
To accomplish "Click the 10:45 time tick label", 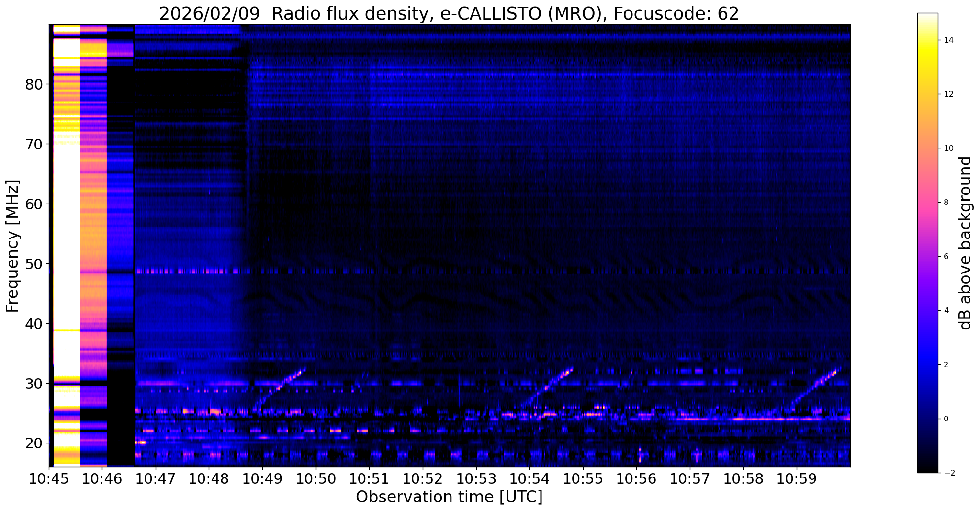I will [x=49, y=478].
